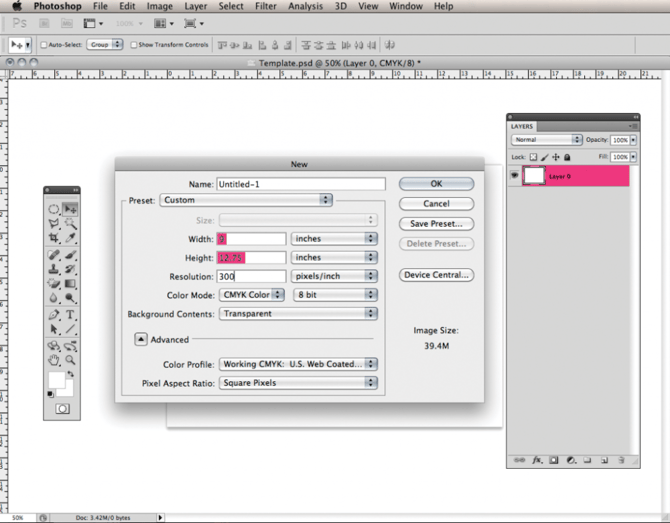Screen dimensions: 670x523
Task: Click the foreground color swatch
Action: [56, 379]
